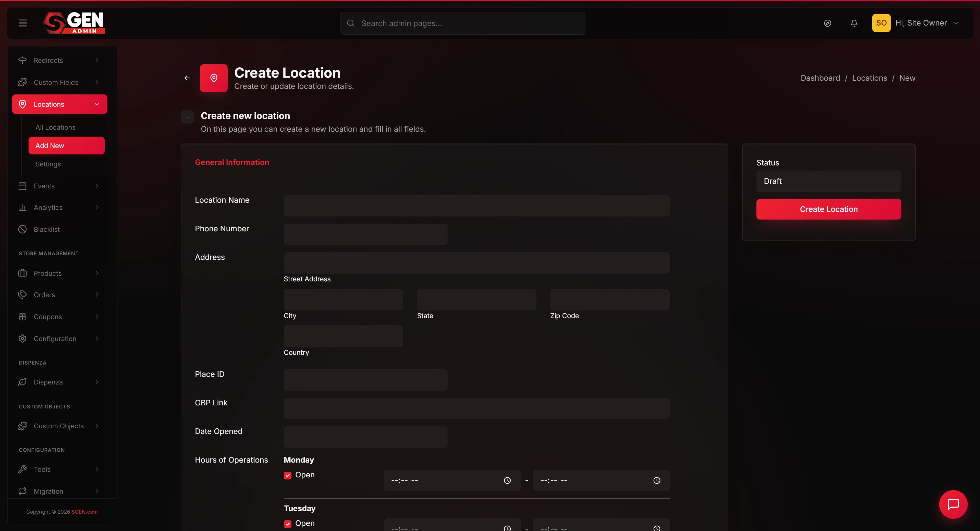Click the Migration arrows icon
This screenshot has height=531, width=980.
point(22,491)
